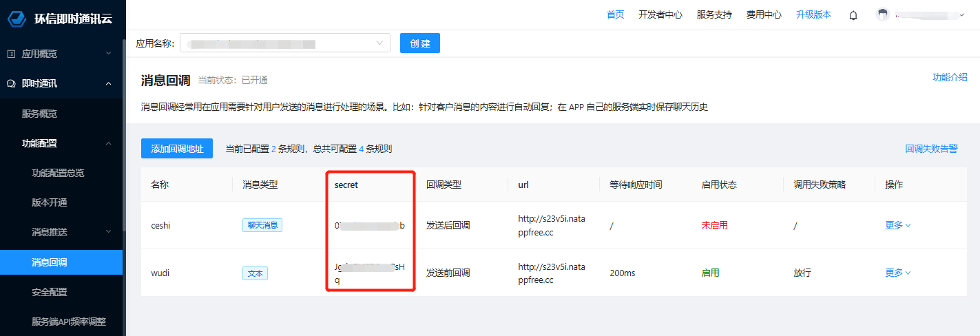Open the 回调失败告警 link
This screenshot has width=980, height=336.
pos(931,149)
